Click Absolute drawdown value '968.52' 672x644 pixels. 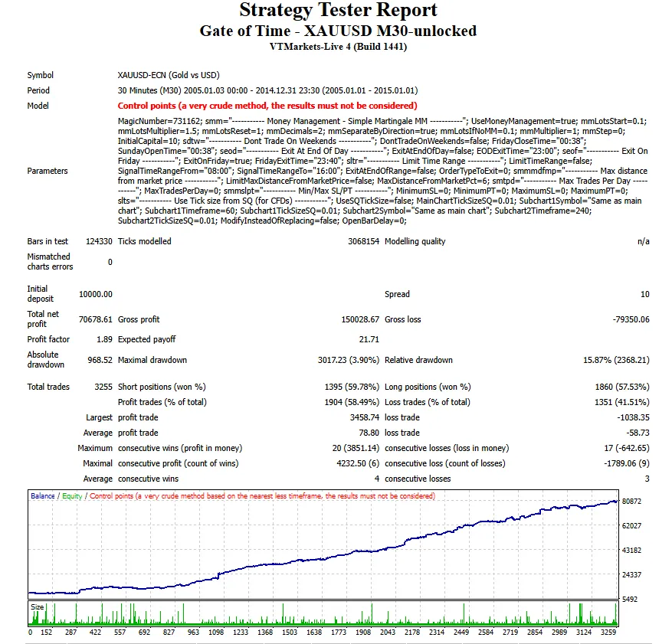point(100,360)
